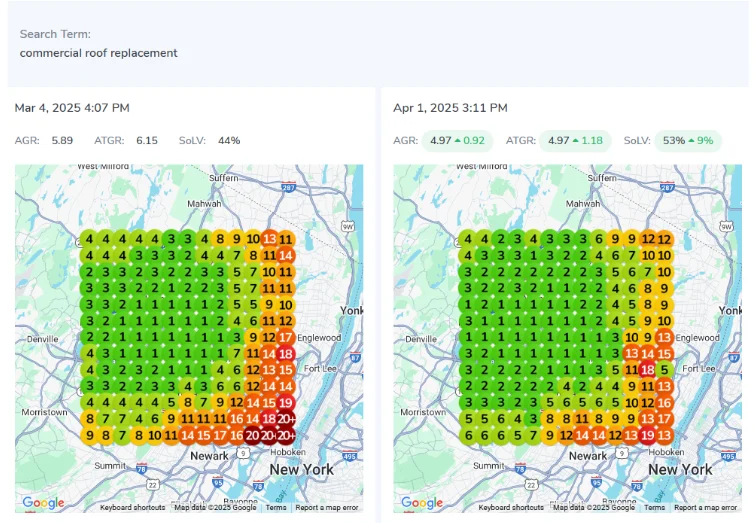This screenshot has width=755, height=523.
Task: Select the red 18 marker on the right map
Action: (x=648, y=370)
